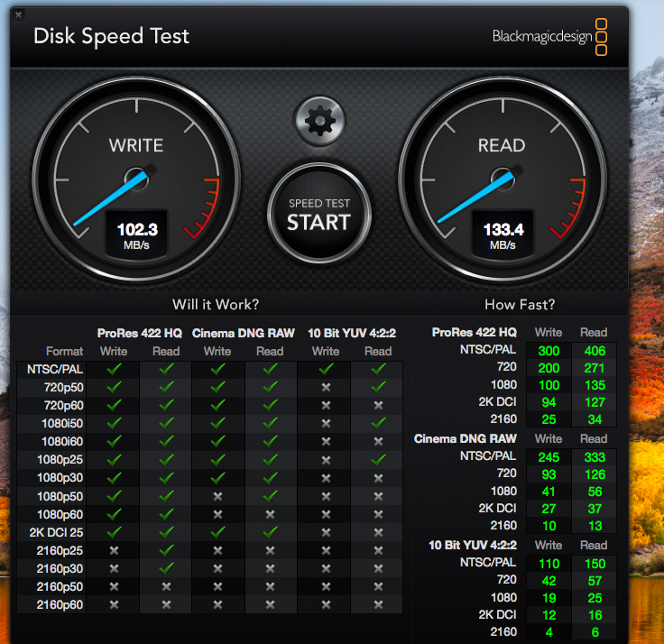The image size is (664, 644).
Task: Click 10 Bit YUV Read cross for 2160p60
Action: coord(378,604)
